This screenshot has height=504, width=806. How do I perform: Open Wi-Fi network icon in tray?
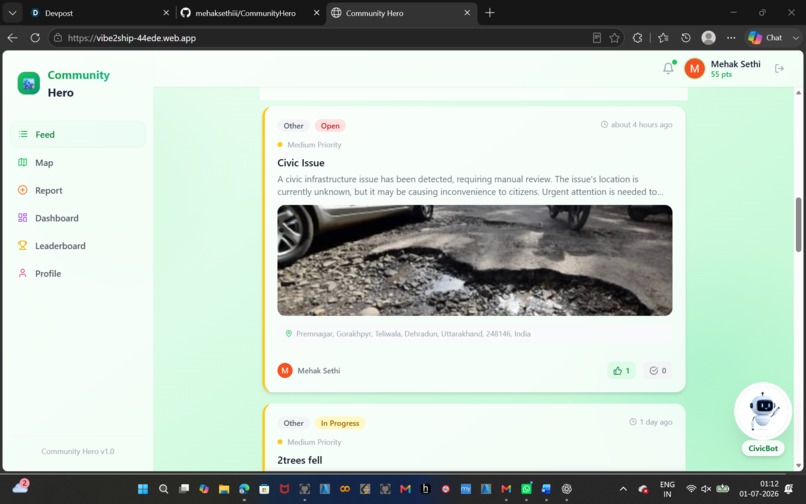[691, 489]
